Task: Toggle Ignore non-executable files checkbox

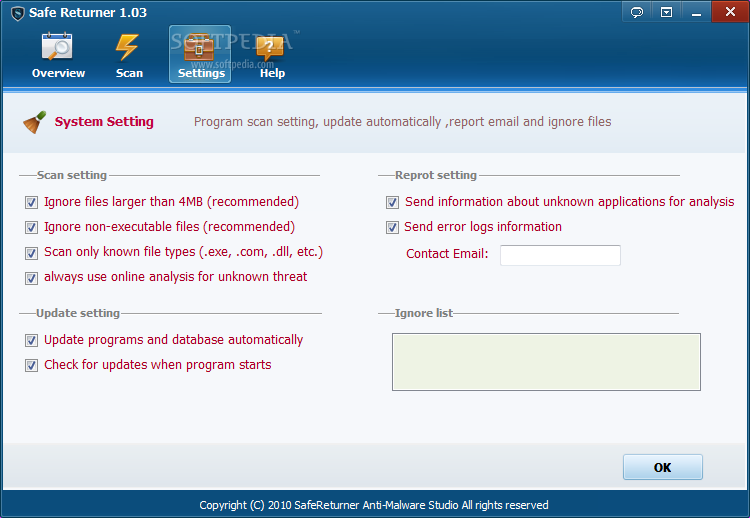Action: point(32,227)
